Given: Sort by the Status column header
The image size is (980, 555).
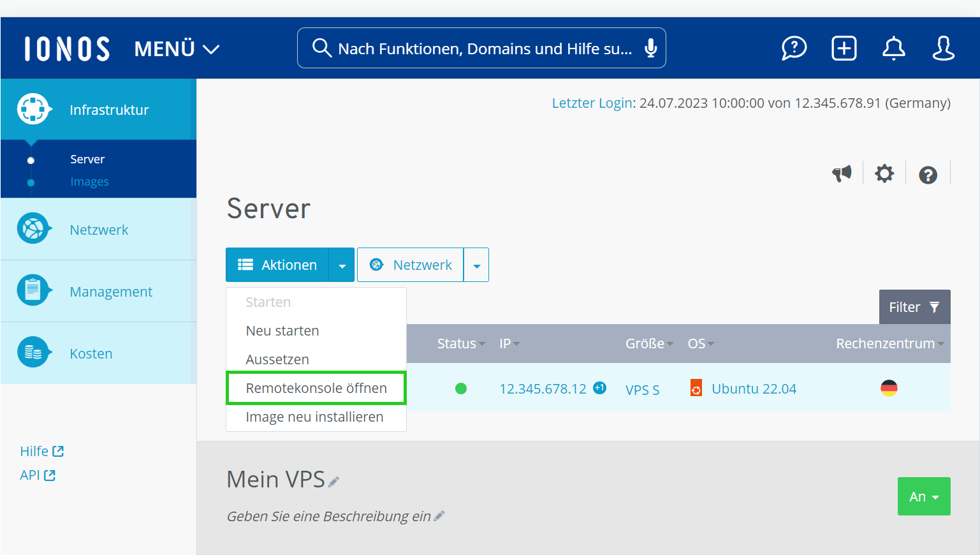Looking at the screenshot, I should coord(461,343).
